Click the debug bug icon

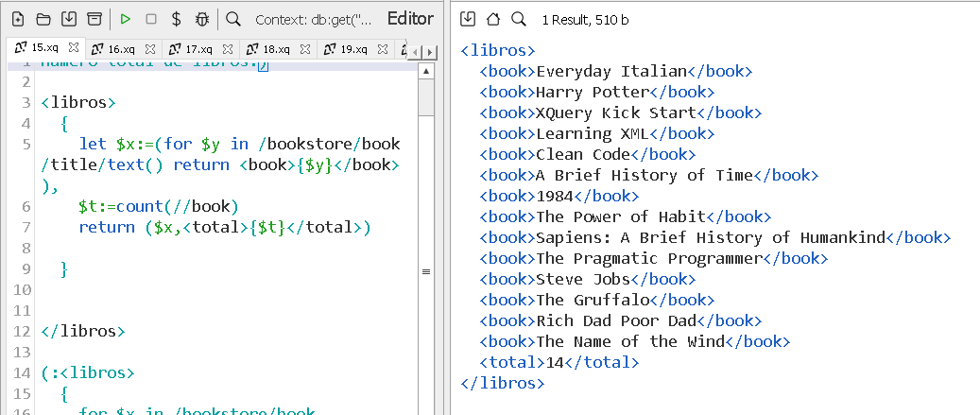tap(201, 19)
